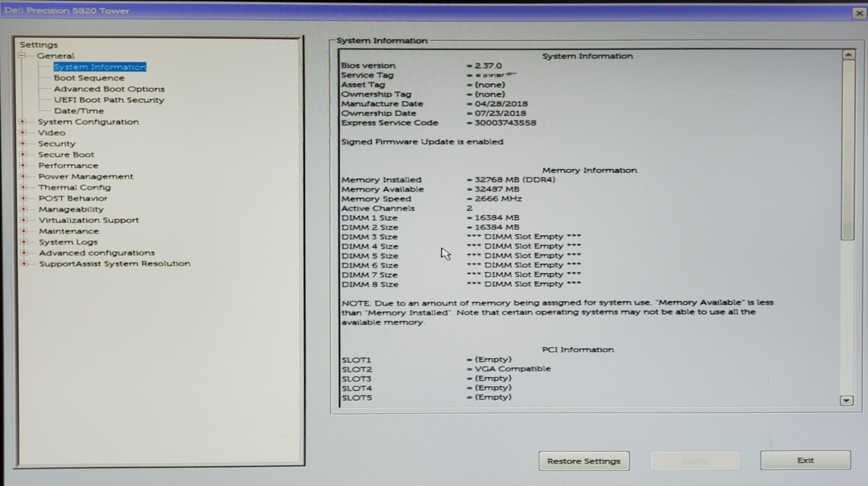Select SupportAssist System Resolution label
Screen dimensions: 868x486
tap(114, 264)
